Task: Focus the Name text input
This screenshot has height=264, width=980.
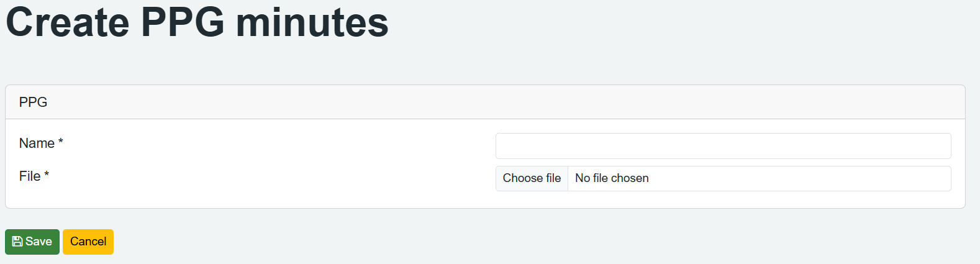Action: tap(723, 146)
